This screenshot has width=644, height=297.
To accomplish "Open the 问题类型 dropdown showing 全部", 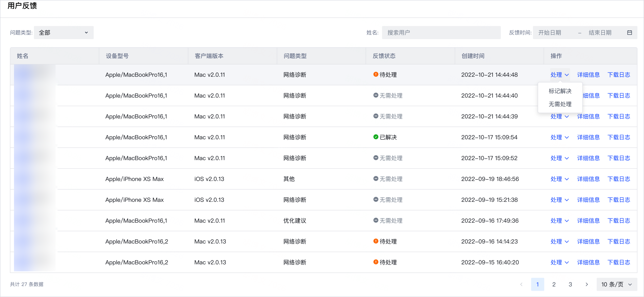I will (64, 33).
